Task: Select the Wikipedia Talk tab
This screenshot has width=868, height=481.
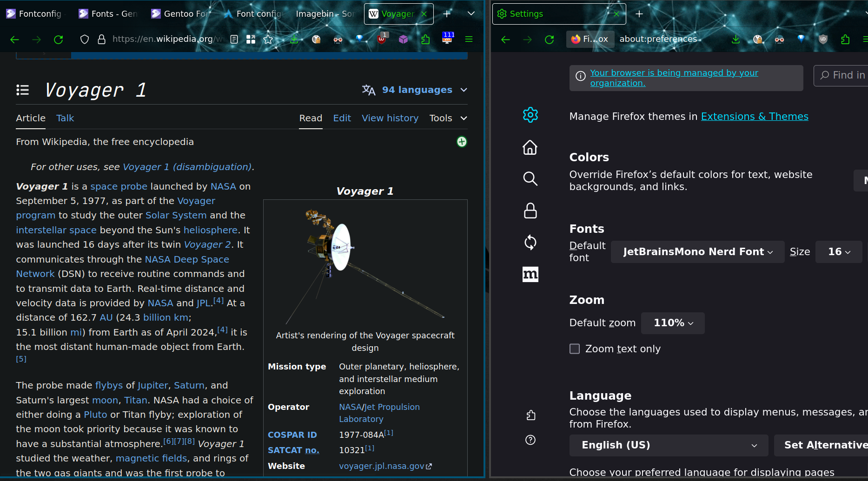Action: (x=65, y=118)
